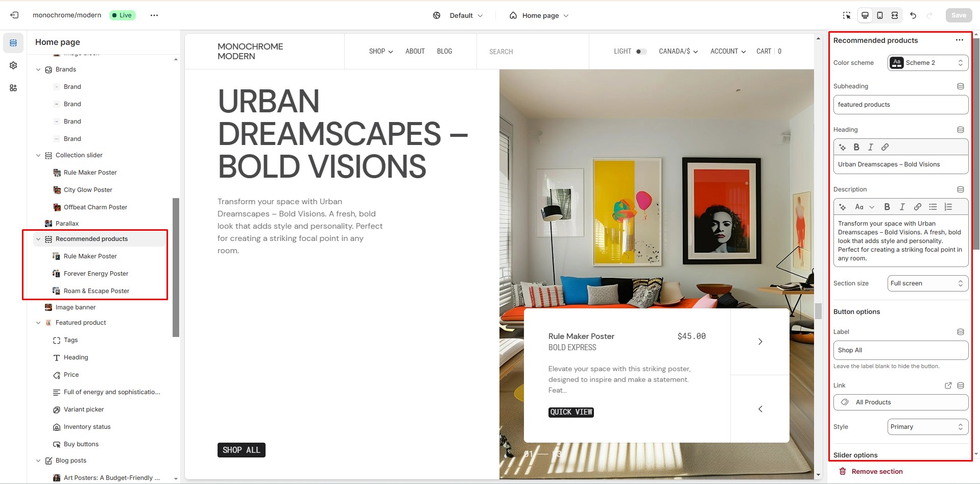Click the QUICK VIEW button
Viewport: 980px width, 484px height.
(571, 412)
